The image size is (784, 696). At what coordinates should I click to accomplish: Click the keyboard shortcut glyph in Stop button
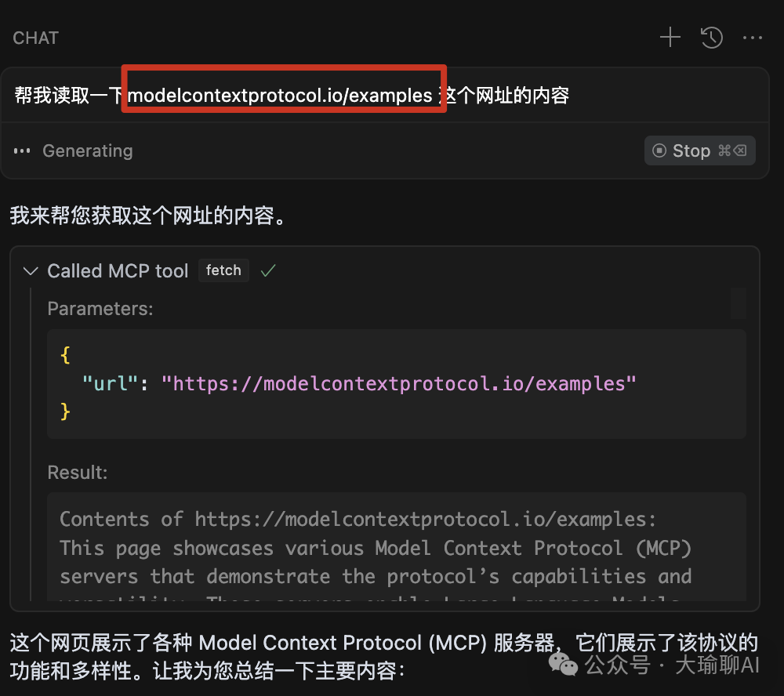[x=731, y=150]
